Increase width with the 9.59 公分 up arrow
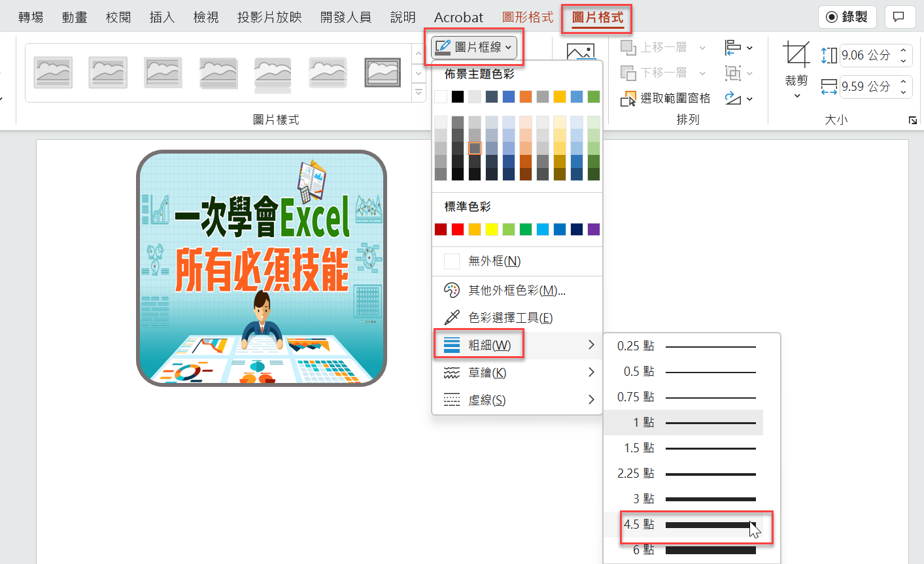This screenshot has width=924, height=564. click(904, 81)
